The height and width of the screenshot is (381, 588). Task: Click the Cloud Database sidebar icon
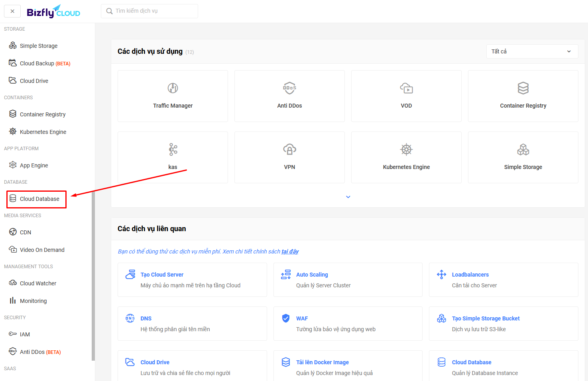[13, 198]
